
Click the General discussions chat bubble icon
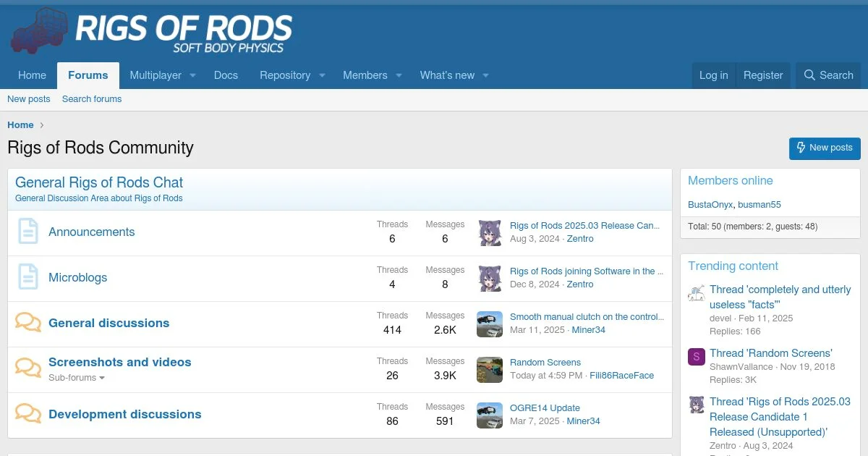(28, 323)
